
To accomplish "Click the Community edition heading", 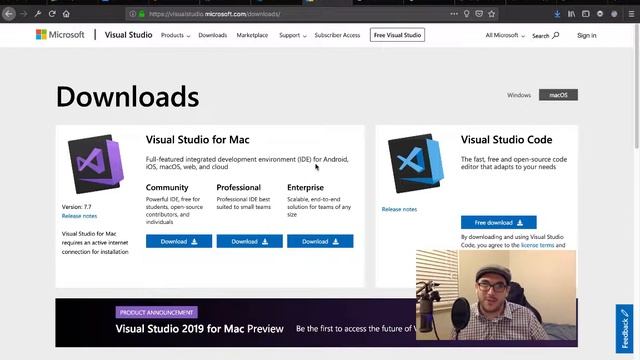I will click(x=167, y=188).
